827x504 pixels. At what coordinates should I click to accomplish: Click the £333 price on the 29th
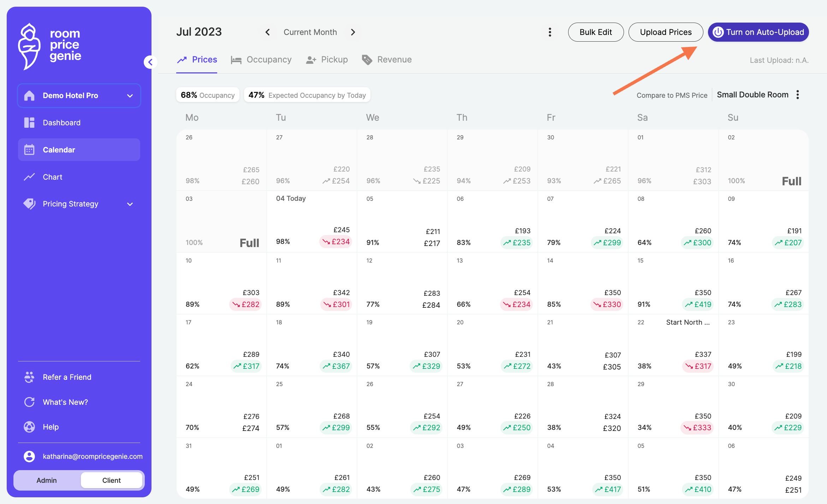697,428
